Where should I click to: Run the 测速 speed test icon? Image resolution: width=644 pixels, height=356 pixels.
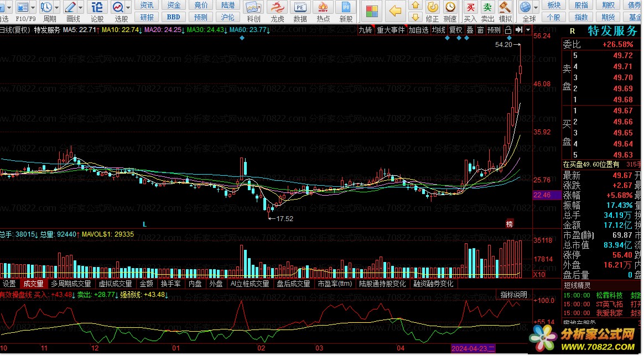[450, 7]
